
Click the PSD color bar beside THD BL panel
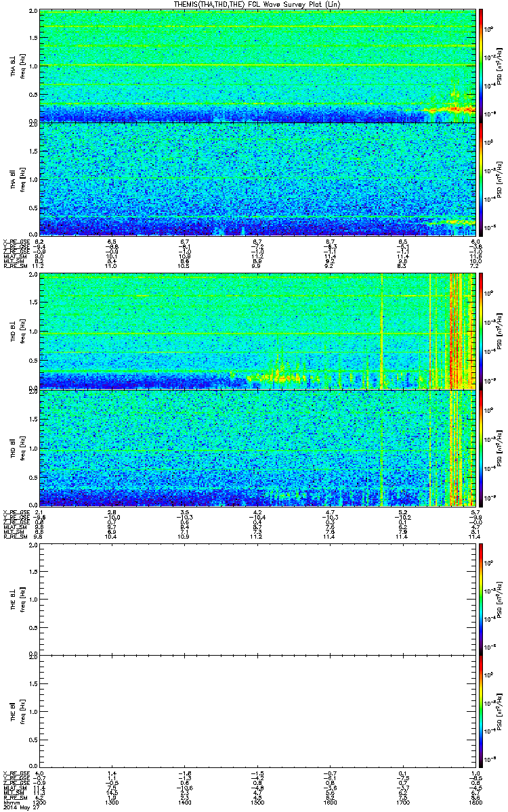pyautogui.click(x=480, y=330)
